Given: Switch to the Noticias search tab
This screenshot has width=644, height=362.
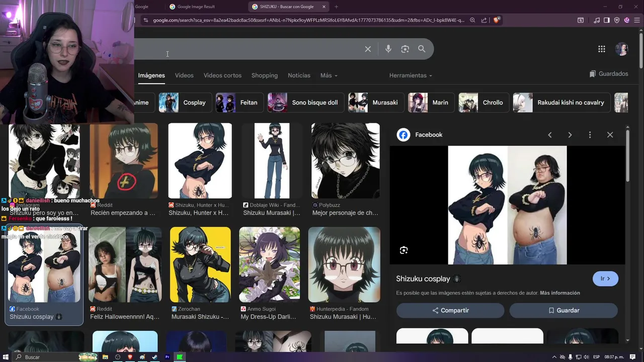Looking at the screenshot, I should click(x=299, y=75).
